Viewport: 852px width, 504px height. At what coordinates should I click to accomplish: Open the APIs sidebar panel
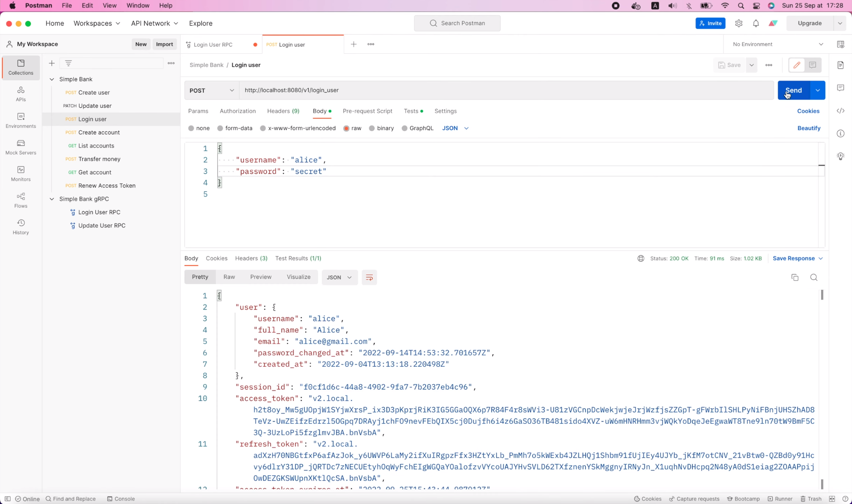[21, 94]
